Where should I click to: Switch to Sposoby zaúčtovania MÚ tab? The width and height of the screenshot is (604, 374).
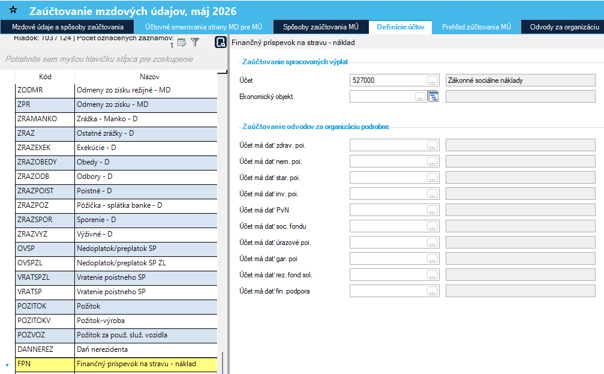(321, 27)
